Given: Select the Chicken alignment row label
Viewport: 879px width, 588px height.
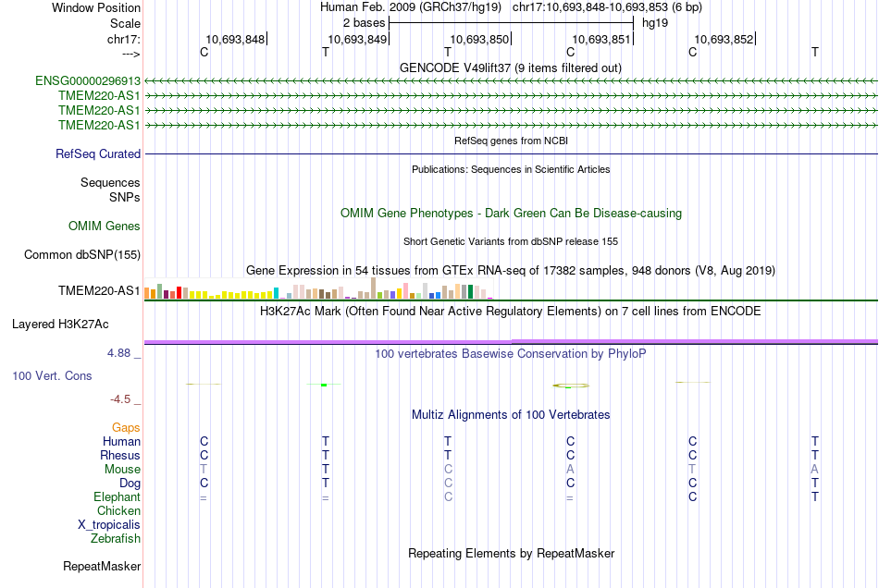Looking at the screenshot, I should [118, 510].
